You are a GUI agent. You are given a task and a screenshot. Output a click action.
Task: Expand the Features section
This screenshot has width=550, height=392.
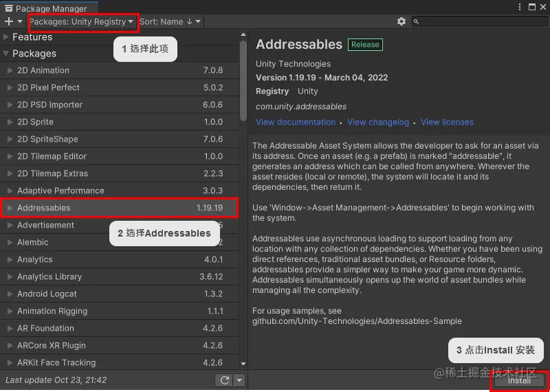point(5,36)
